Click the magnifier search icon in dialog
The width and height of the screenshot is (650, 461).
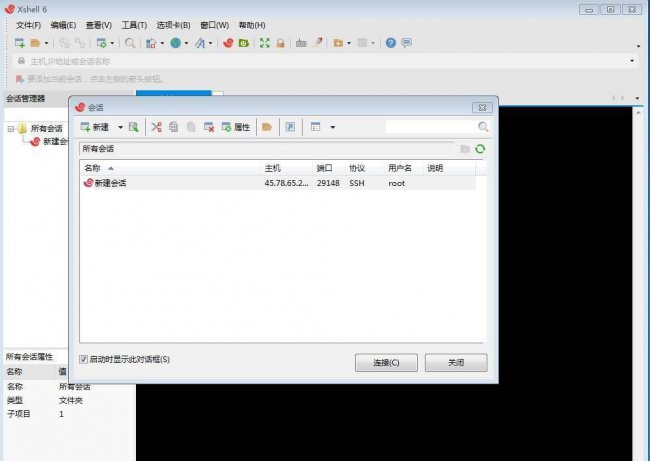[x=483, y=127]
